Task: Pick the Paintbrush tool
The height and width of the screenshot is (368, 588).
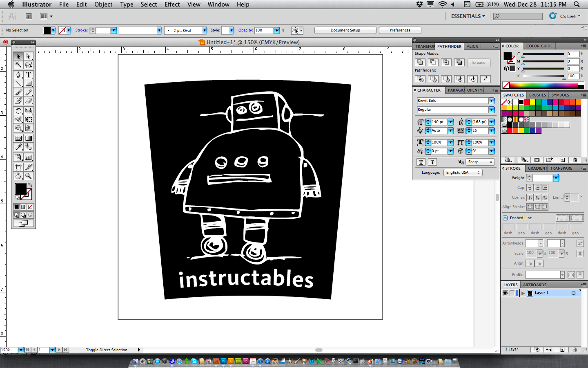Action: pyautogui.click(x=18, y=92)
